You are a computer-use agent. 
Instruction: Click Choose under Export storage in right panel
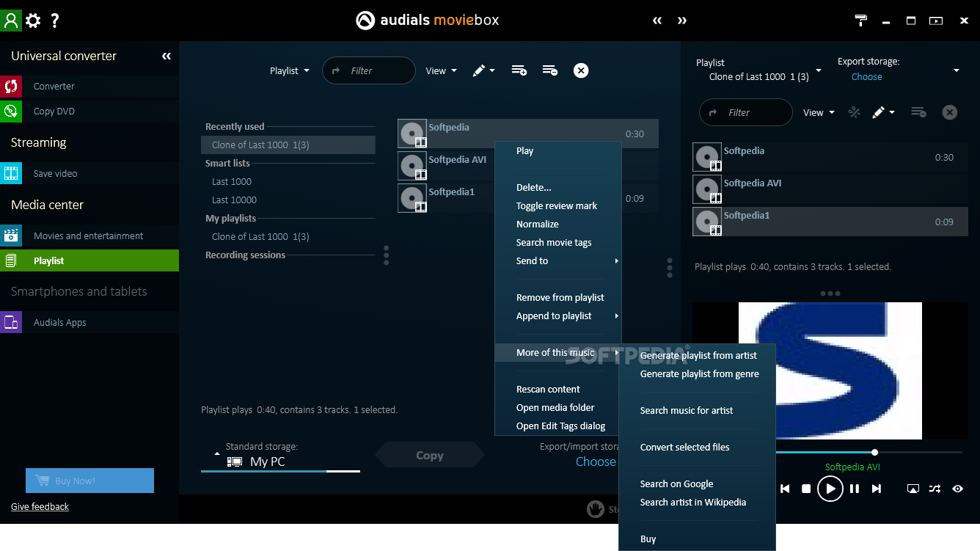(x=866, y=77)
